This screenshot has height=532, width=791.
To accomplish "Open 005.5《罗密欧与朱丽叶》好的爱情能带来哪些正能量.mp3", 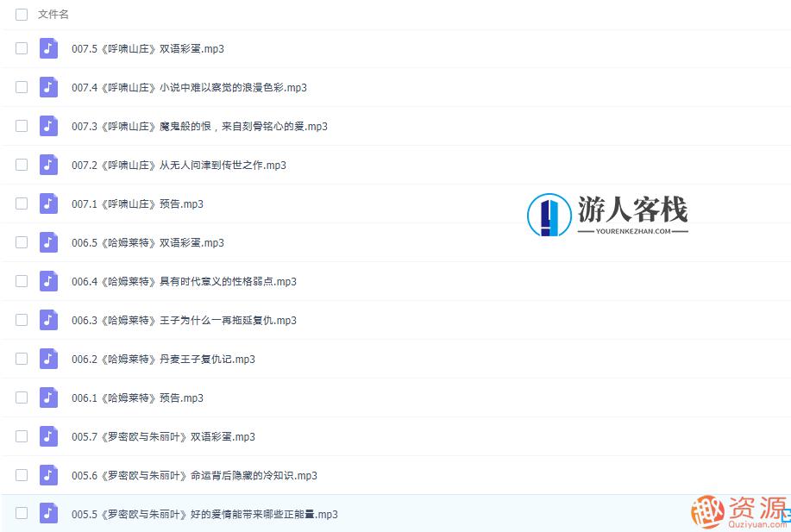I will [204, 513].
